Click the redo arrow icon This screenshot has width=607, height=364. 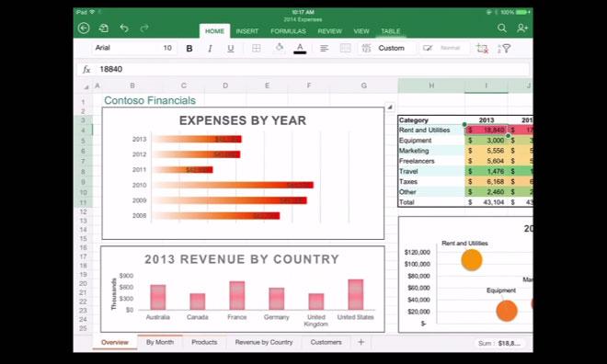(x=144, y=28)
